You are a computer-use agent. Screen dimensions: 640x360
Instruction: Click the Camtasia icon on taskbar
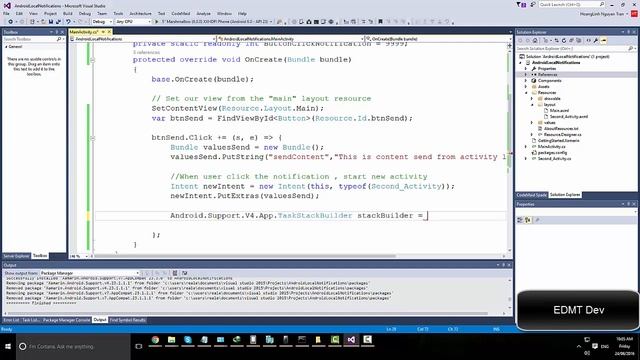(x=335, y=340)
